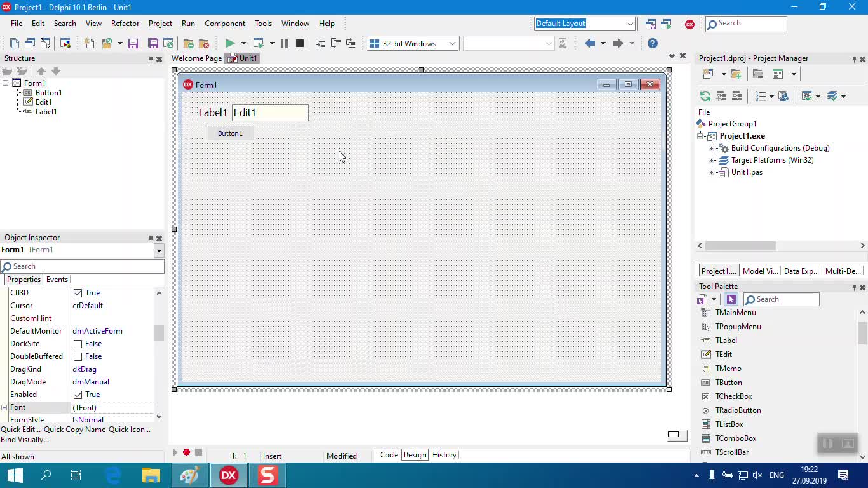This screenshot has height=488, width=868.
Task: Toggle the Ctl3D property checkbox
Action: coord(78,293)
